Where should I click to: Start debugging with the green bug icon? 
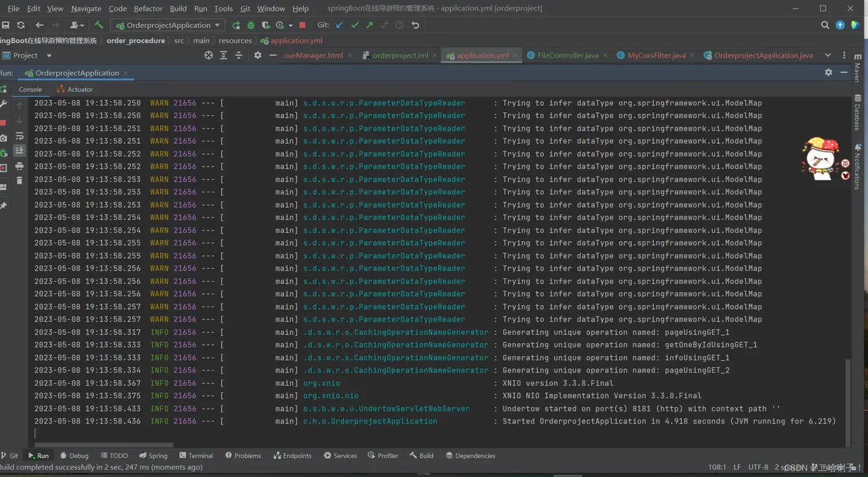(x=251, y=25)
